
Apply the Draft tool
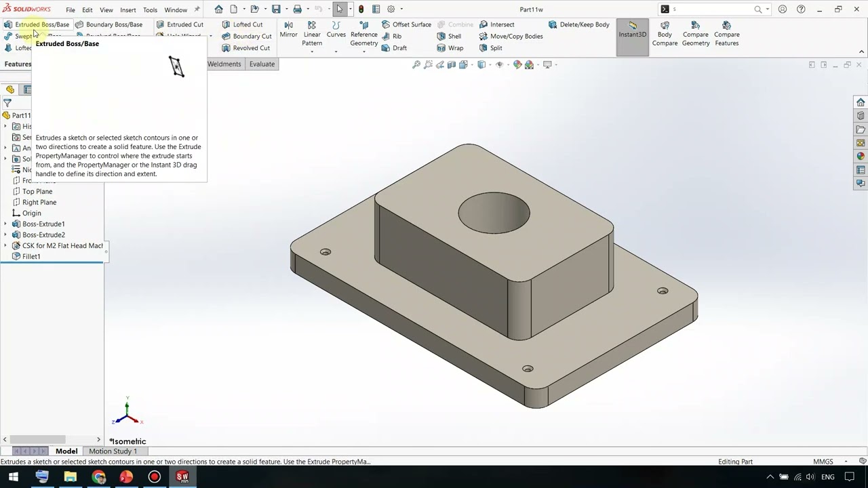click(x=394, y=48)
